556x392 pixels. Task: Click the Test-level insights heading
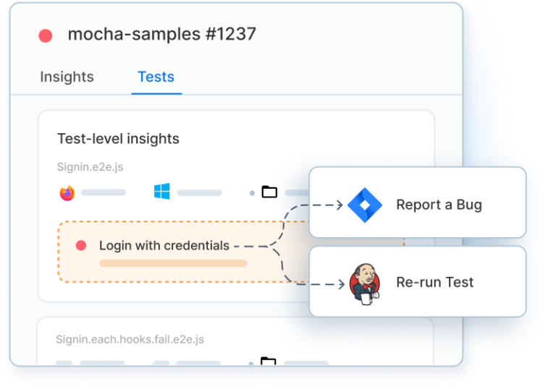coord(118,139)
